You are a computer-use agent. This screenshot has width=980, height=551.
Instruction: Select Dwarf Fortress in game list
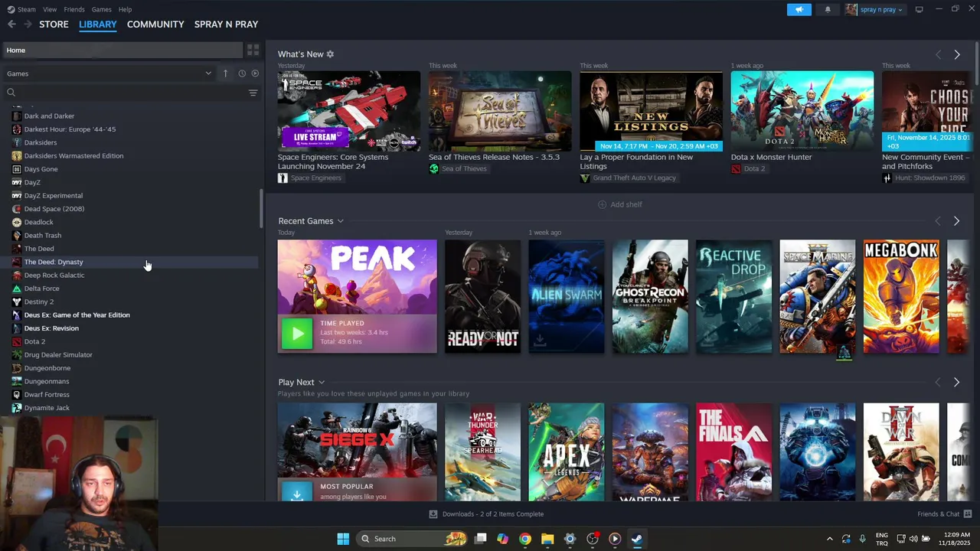(47, 395)
